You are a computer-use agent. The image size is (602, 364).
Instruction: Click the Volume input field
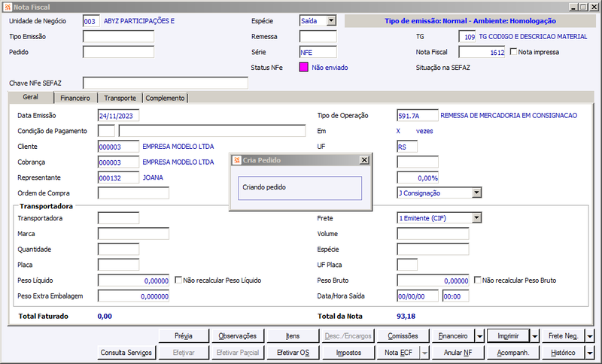pyautogui.click(x=433, y=234)
